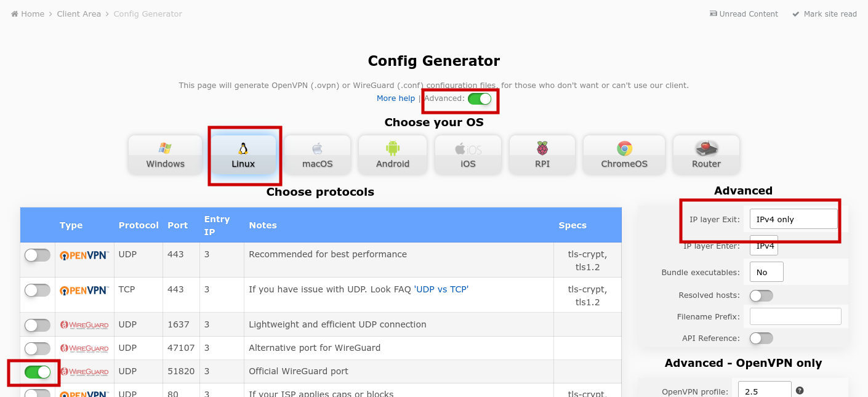868x397 pixels.
Task: Toggle the API Reference switch
Action: tap(762, 338)
